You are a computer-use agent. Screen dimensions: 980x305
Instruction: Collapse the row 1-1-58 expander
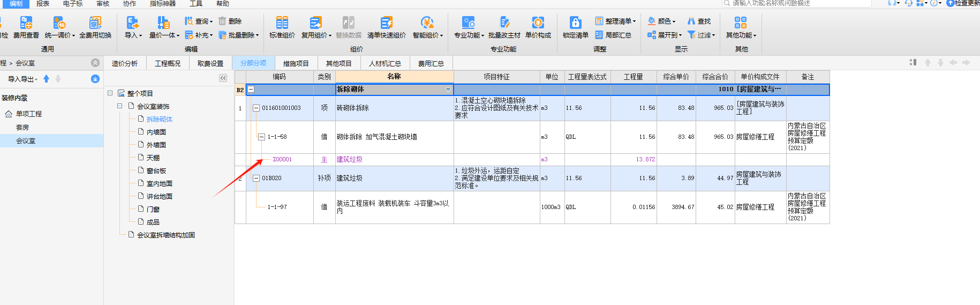tap(262, 137)
